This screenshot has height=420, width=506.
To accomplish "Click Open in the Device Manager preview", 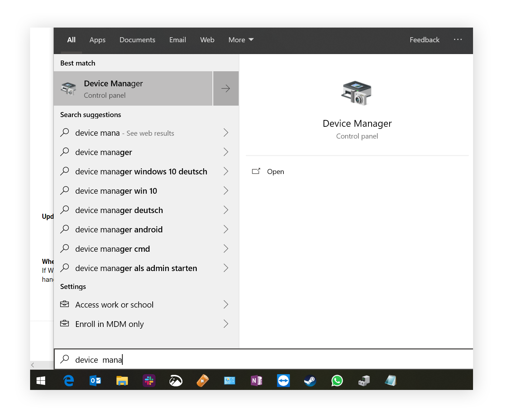I will tap(275, 172).
